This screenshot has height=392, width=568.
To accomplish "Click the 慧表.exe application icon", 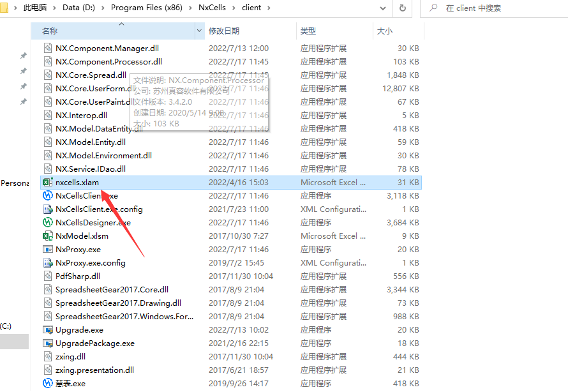I will [x=47, y=384].
